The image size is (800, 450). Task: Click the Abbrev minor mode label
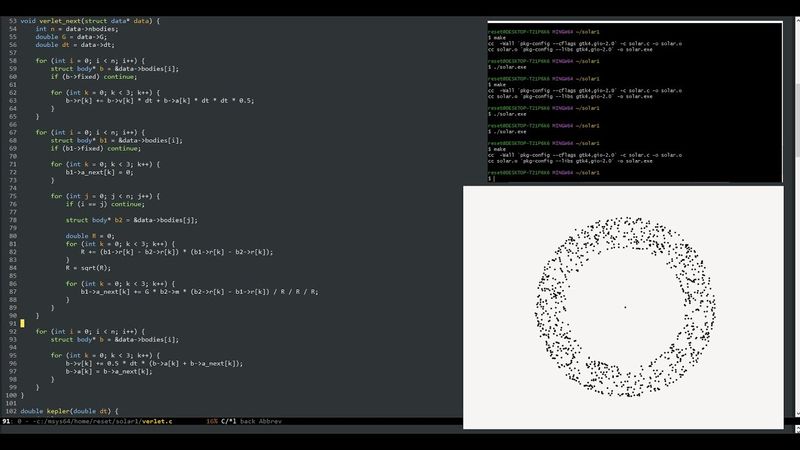coord(270,422)
